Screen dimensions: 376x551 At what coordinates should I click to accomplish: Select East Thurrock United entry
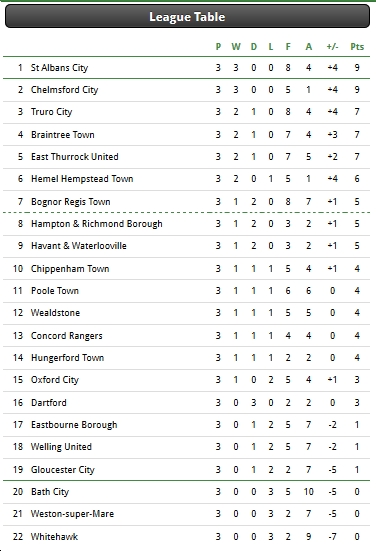(74, 157)
